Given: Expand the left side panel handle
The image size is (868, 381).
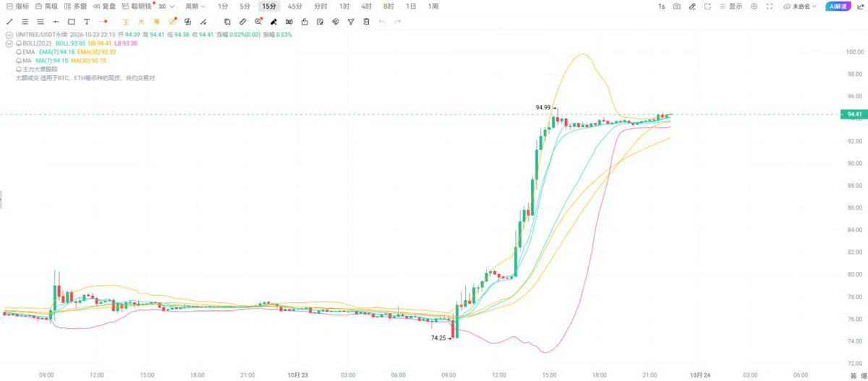Looking at the screenshot, I should (1, 200).
